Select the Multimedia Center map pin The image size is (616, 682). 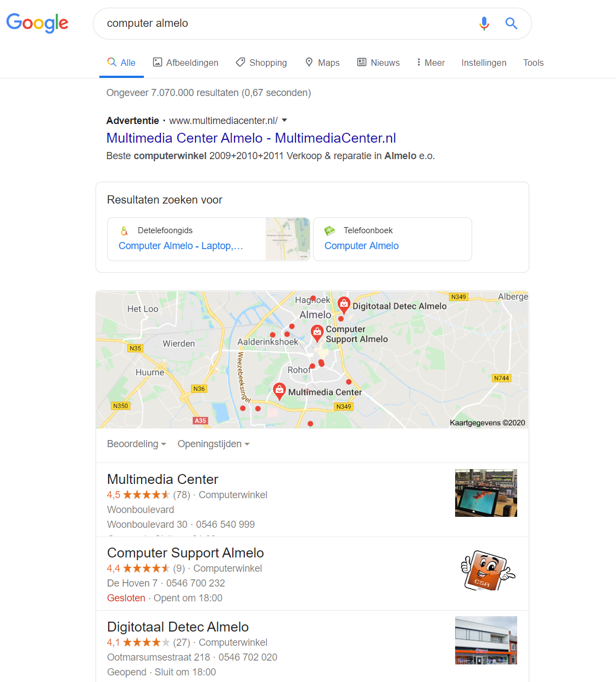click(279, 391)
